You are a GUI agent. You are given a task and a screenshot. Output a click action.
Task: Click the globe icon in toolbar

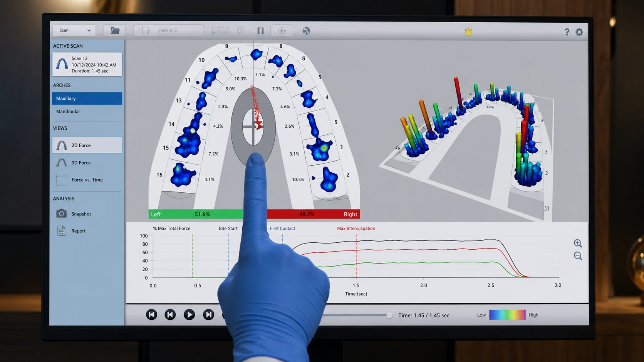306,31
